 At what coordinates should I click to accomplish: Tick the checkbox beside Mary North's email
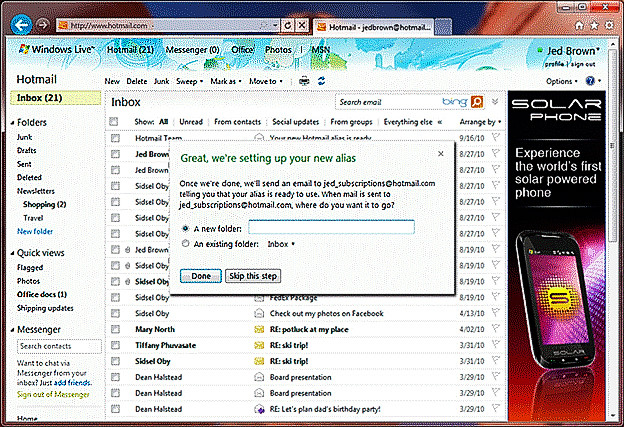[x=115, y=326]
